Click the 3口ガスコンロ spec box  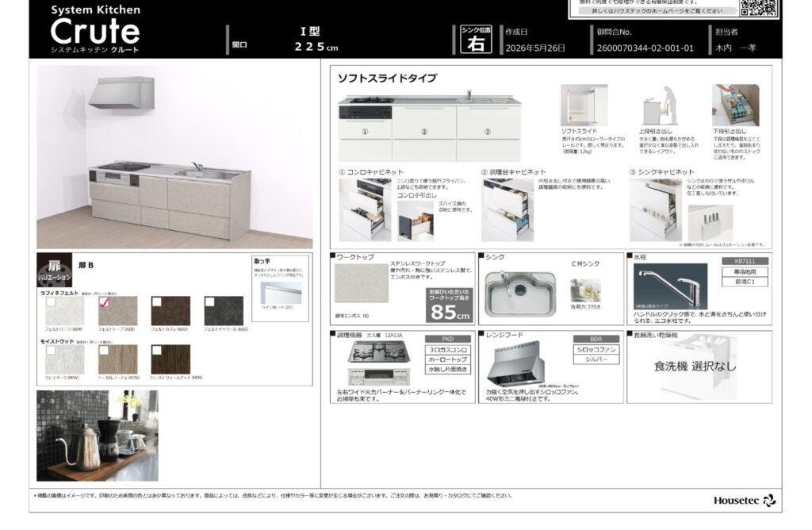coord(448,350)
